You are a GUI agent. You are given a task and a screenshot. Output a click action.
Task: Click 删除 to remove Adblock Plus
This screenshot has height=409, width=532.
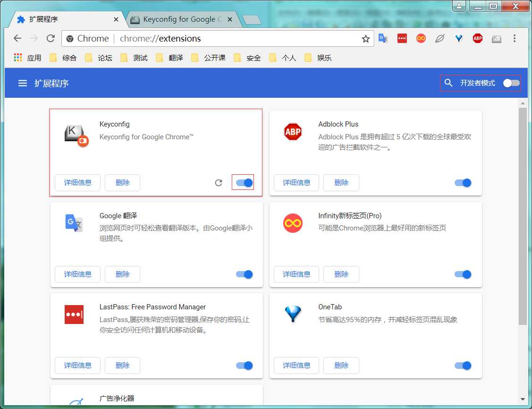click(x=341, y=183)
